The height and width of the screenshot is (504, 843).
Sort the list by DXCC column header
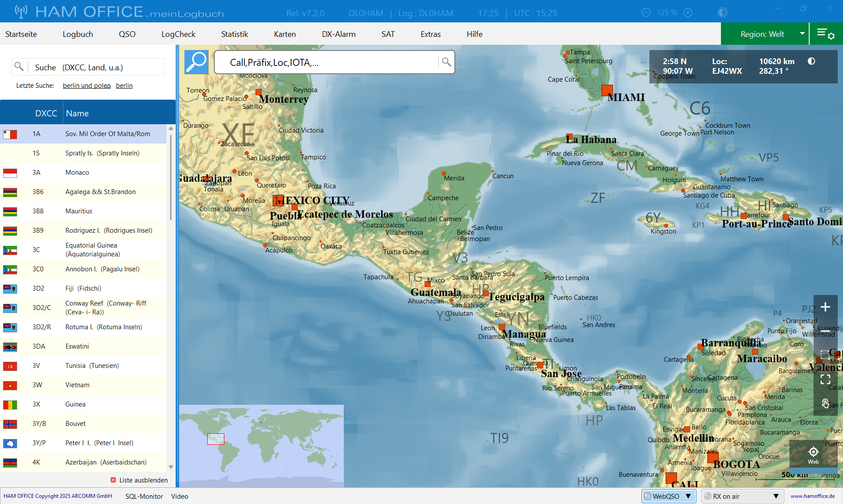click(46, 113)
